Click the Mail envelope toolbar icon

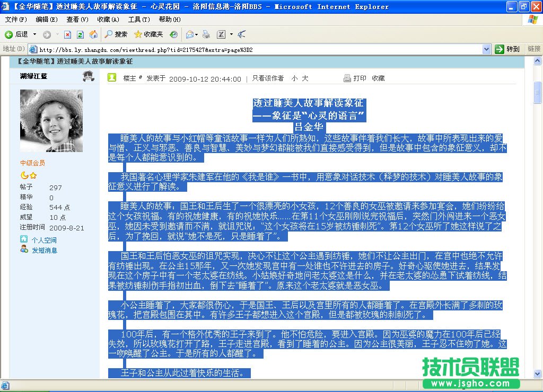point(189,34)
